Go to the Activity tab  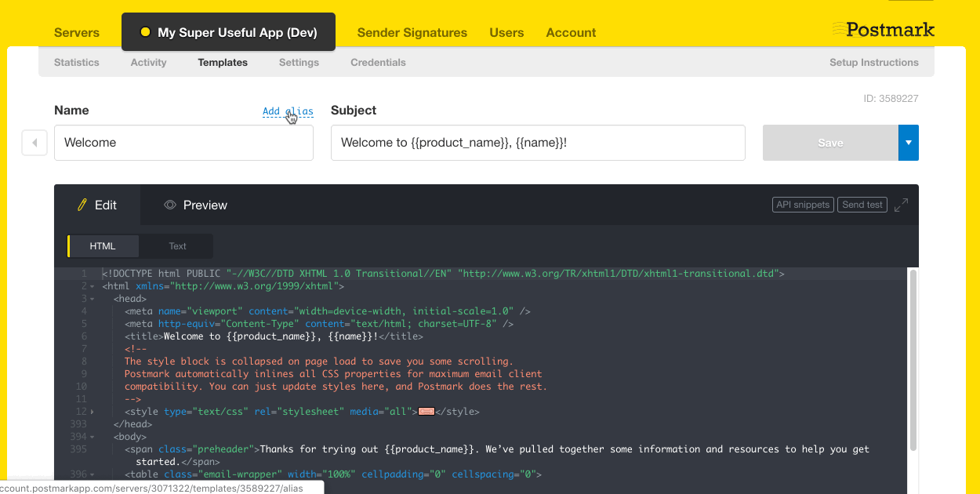click(x=149, y=62)
